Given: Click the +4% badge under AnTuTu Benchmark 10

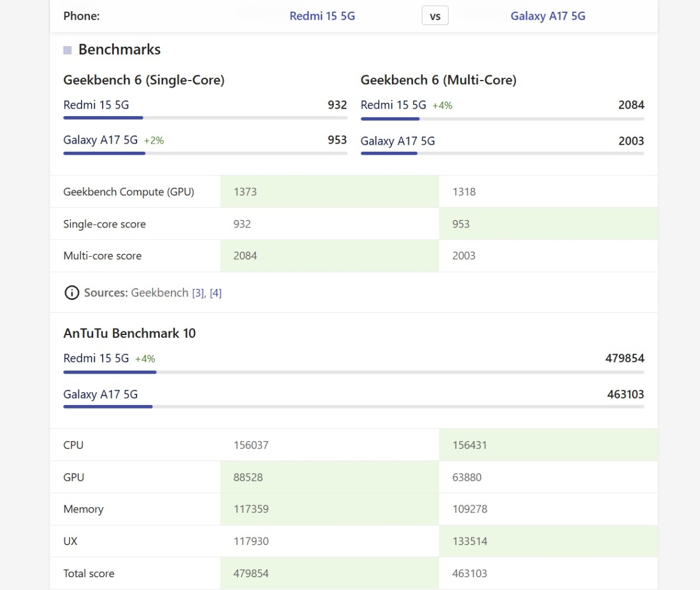Looking at the screenshot, I should click(145, 359).
